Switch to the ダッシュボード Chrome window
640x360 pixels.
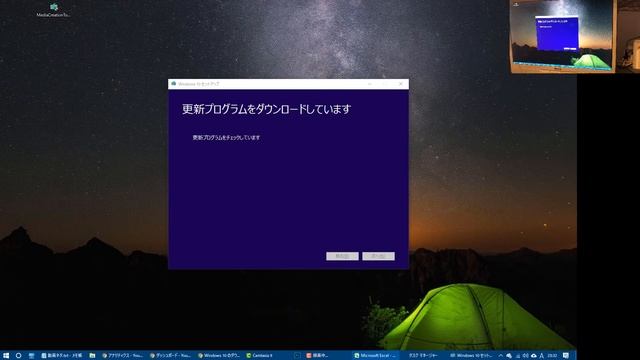click(170, 356)
